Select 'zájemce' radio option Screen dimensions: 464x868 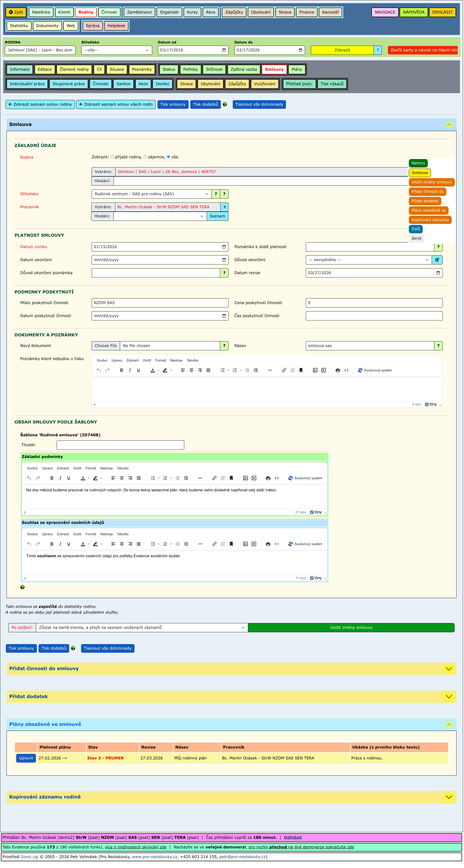point(145,157)
